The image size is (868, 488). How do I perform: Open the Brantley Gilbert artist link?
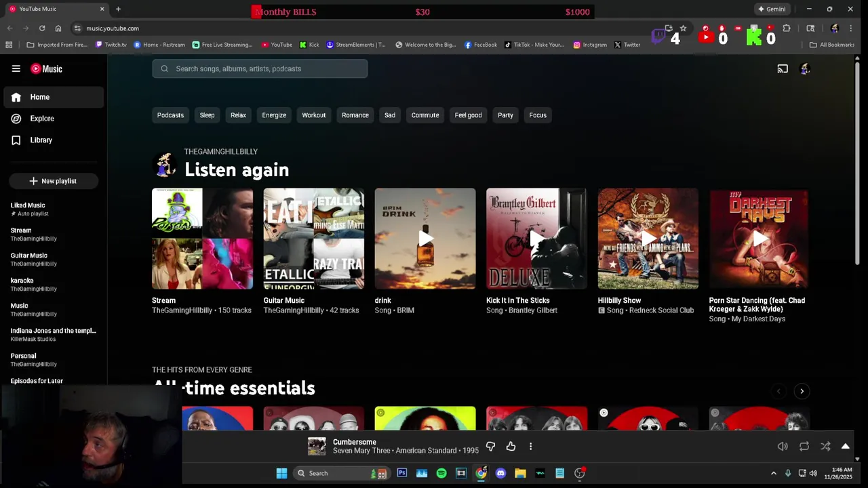tap(532, 310)
